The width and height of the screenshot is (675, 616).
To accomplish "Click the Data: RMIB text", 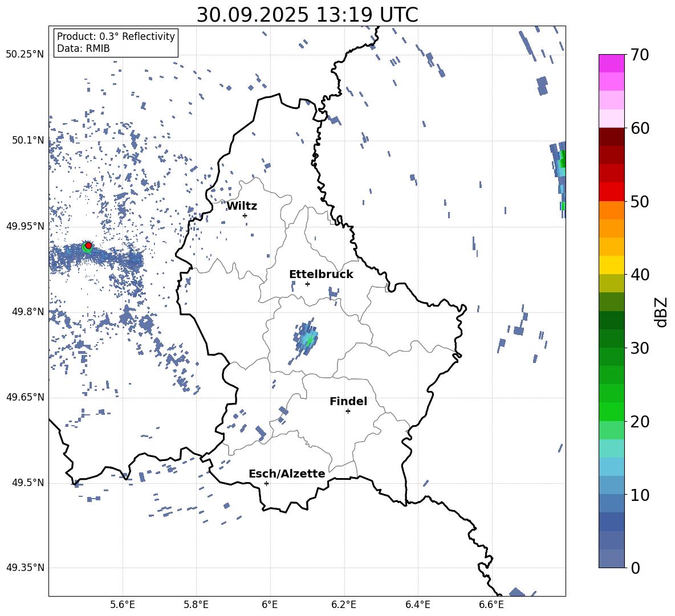I will 83,48.
